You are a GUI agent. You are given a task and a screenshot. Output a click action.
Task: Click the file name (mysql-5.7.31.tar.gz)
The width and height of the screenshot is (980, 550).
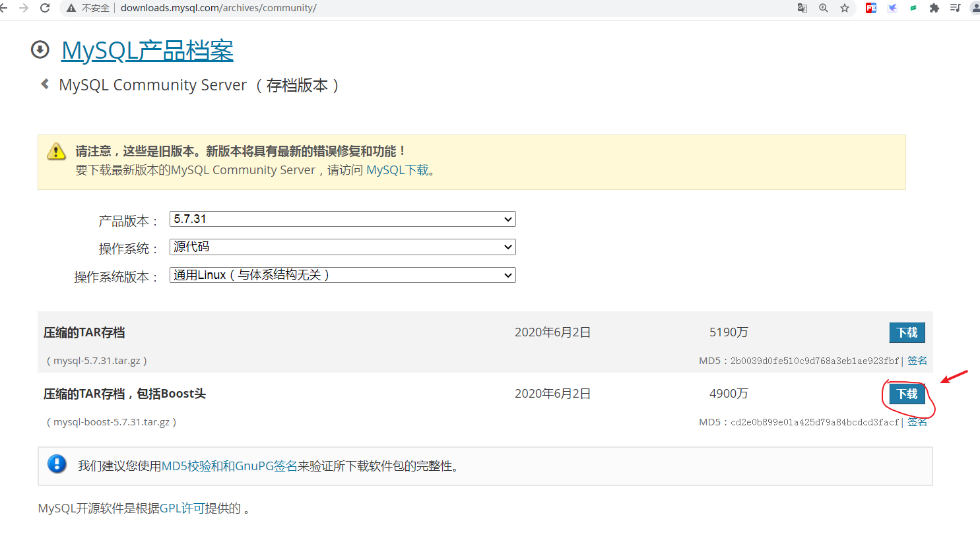pyautogui.click(x=97, y=361)
